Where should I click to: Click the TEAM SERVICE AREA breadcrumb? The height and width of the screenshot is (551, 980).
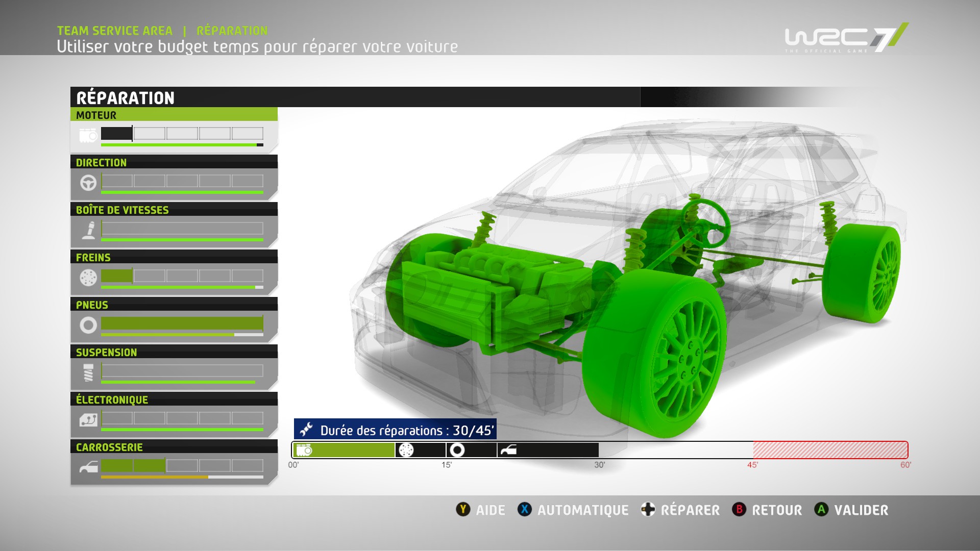tap(115, 31)
